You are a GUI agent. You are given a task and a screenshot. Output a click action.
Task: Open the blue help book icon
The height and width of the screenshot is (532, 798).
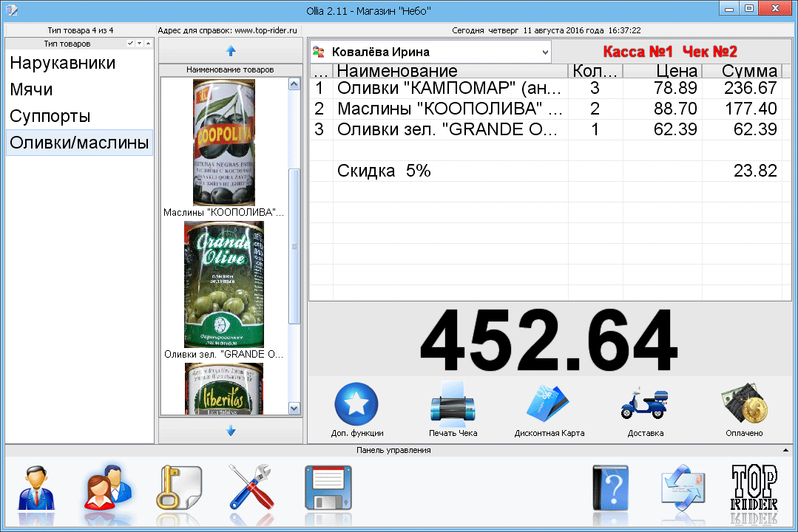[x=611, y=488]
